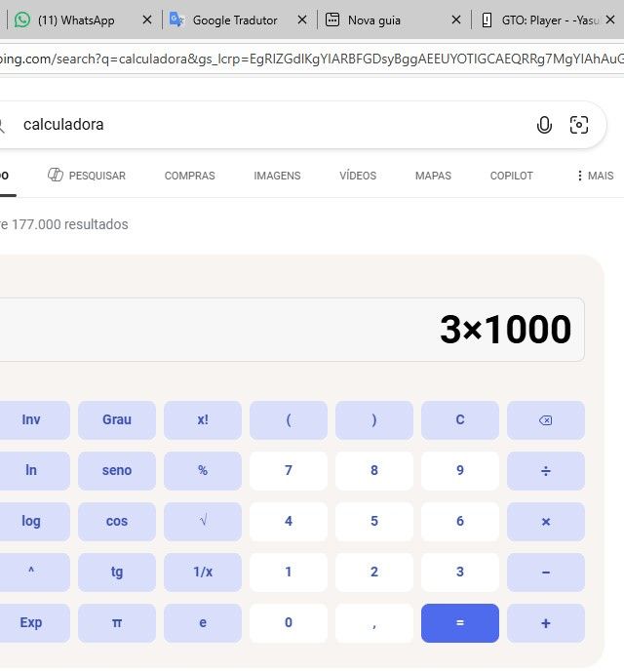Open the IMAGENS search tab
This screenshot has height=672, width=624.
[277, 176]
